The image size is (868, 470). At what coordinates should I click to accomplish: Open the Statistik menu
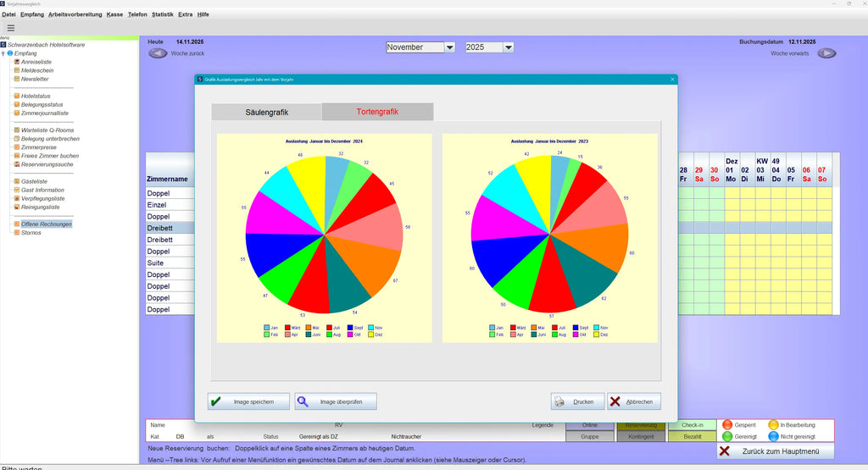162,14
